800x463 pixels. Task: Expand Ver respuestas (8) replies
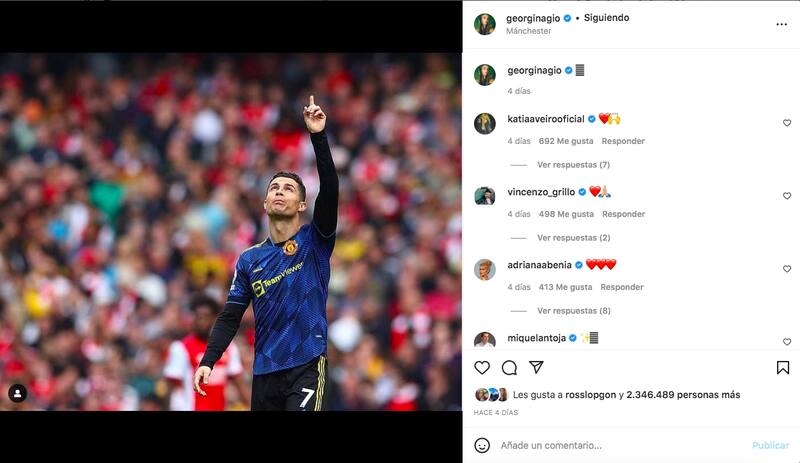pyautogui.click(x=573, y=311)
